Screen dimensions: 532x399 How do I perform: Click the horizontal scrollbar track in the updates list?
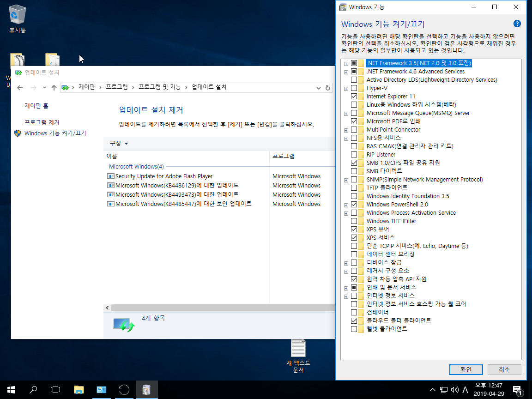pos(223,308)
